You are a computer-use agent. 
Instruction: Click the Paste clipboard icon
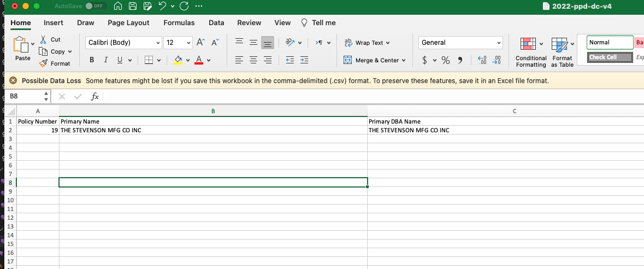[20, 45]
